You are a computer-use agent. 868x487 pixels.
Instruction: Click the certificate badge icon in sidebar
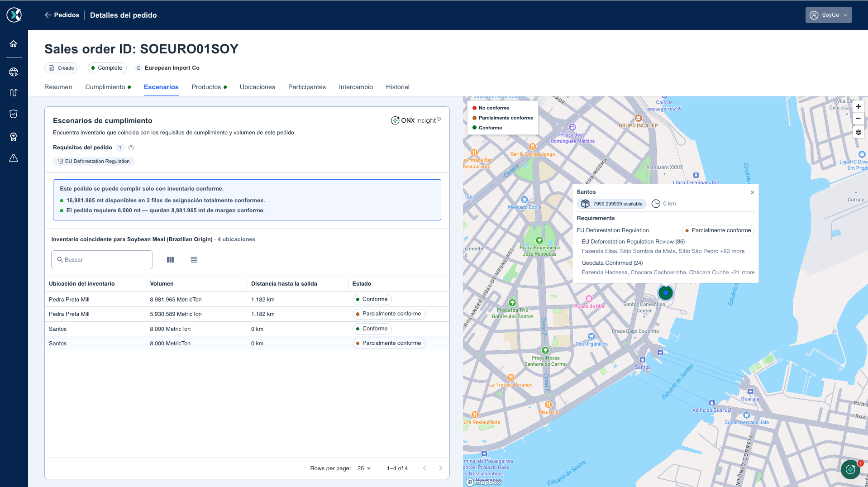tap(14, 137)
